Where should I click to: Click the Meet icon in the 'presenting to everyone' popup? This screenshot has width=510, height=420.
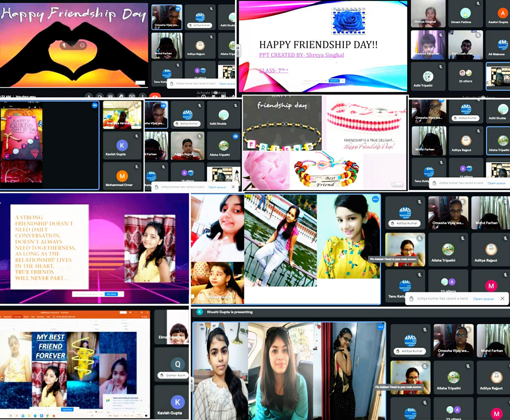point(108,400)
